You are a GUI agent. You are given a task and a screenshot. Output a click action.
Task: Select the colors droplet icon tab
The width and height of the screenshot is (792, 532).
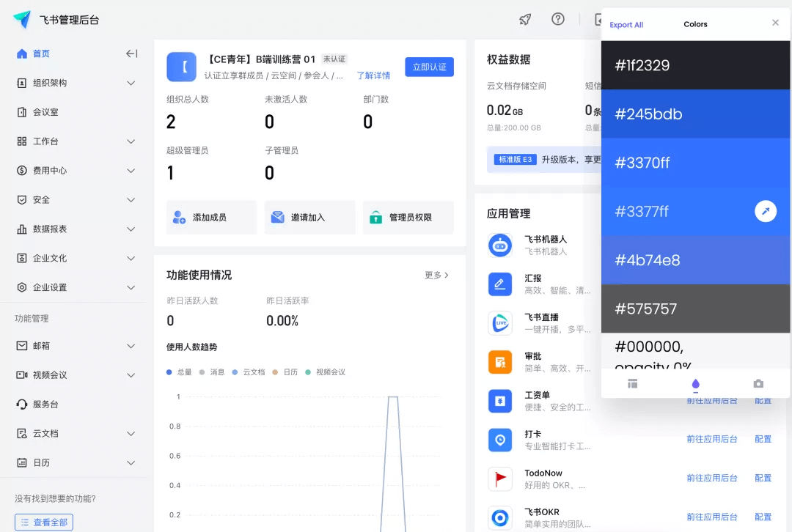point(695,384)
